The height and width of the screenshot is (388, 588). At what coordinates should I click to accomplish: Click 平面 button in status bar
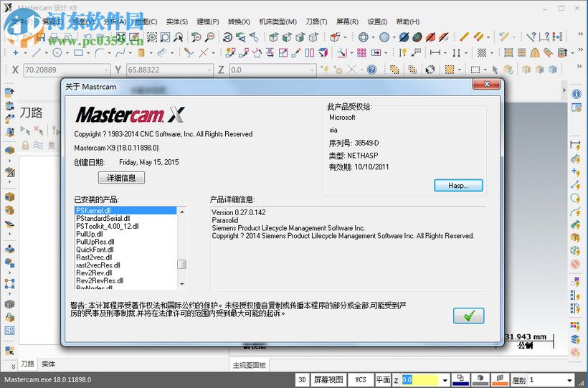[383, 379]
